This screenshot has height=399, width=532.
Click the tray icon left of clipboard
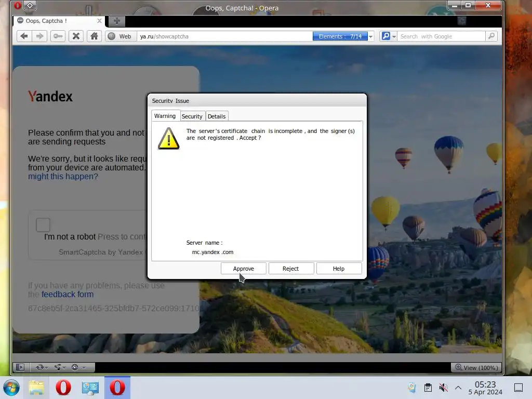[412, 388]
